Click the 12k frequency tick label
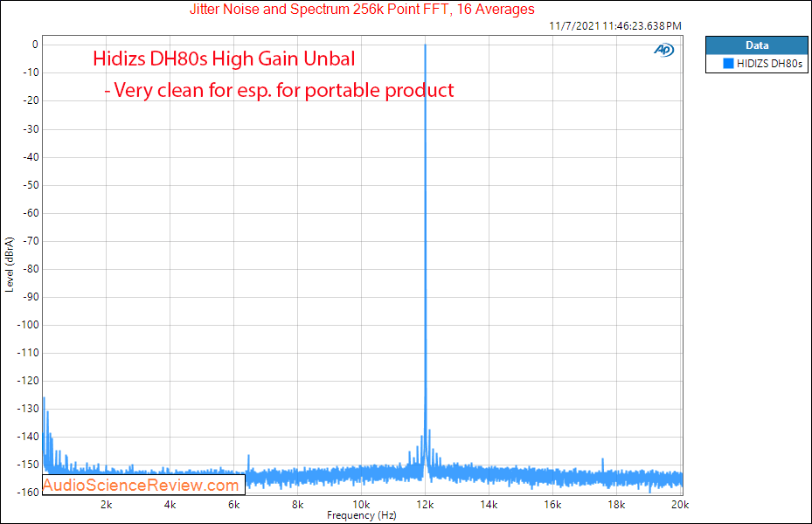Image resolution: width=812 pixels, height=524 pixels. pos(425,505)
